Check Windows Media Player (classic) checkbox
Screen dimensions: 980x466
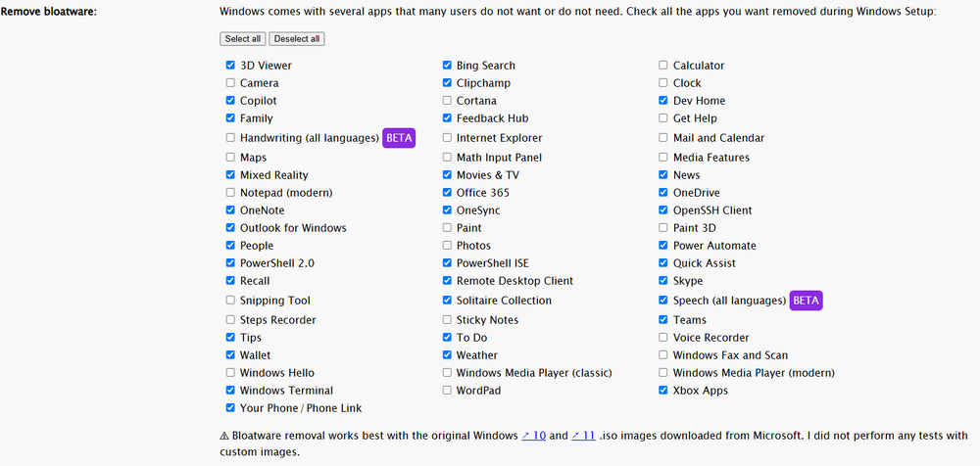click(x=447, y=372)
